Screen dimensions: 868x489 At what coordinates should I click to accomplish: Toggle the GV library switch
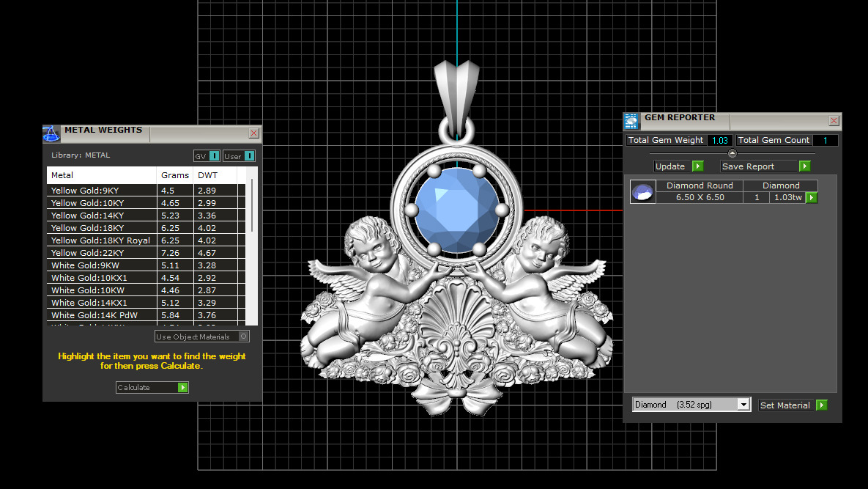pos(214,156)
